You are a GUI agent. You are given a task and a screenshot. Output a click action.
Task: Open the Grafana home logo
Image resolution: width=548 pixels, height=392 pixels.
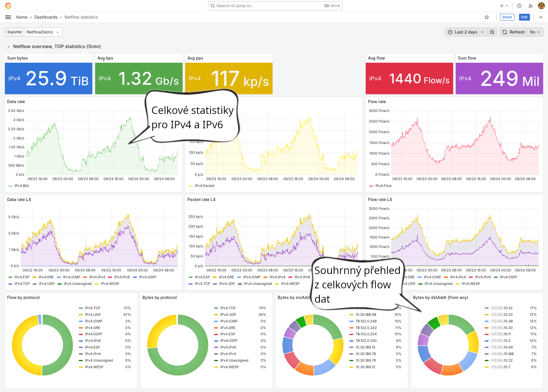pyautogui.click(x=8, y=5)
